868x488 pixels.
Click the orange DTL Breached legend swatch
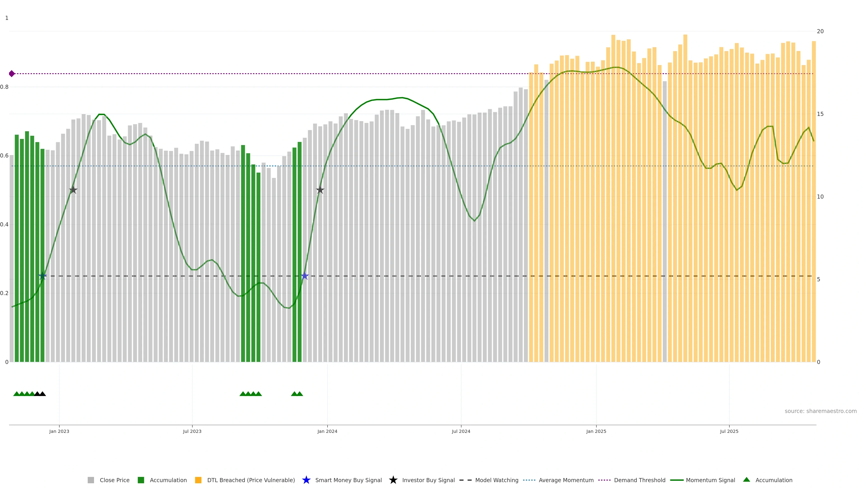pos(198,480)
